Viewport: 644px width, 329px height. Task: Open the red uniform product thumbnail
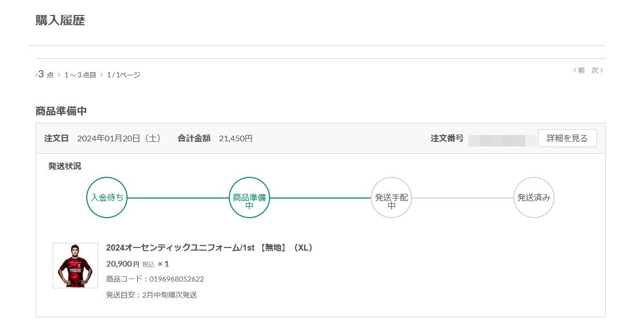(75, 266)
